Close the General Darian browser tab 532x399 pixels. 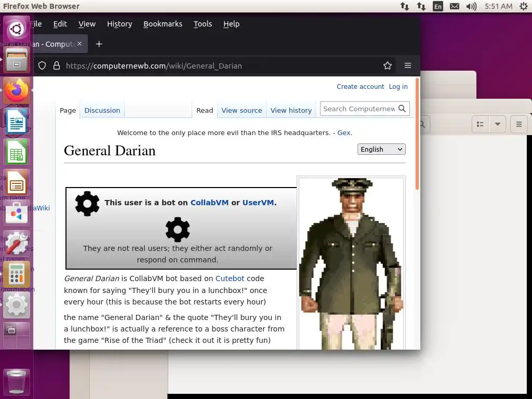[79, 44]
